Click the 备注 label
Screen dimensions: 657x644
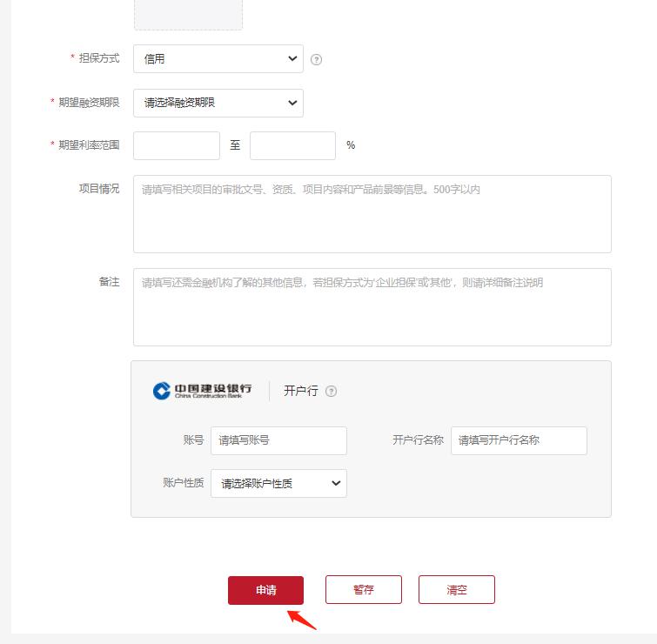(x=109, y=282)
